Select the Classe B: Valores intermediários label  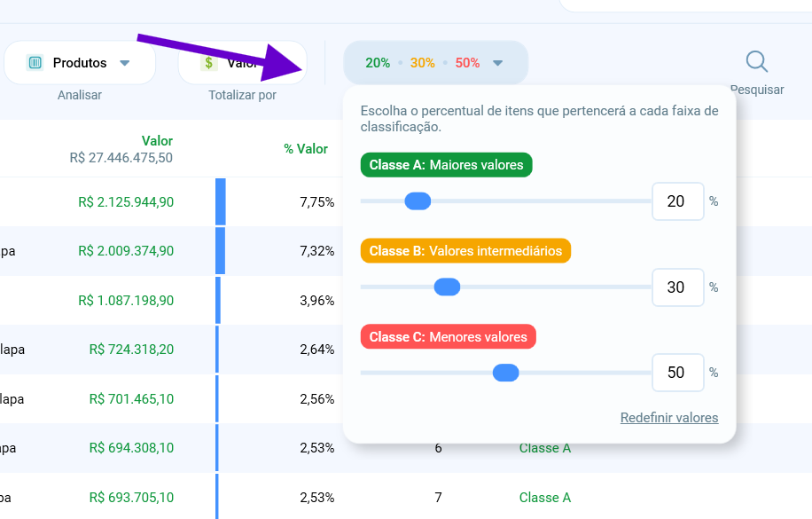[x=465, y=251]
